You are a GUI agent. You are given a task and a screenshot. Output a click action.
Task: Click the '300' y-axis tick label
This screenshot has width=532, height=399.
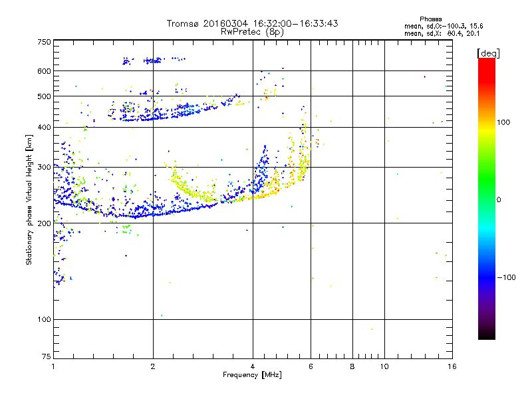coord(44,168)
